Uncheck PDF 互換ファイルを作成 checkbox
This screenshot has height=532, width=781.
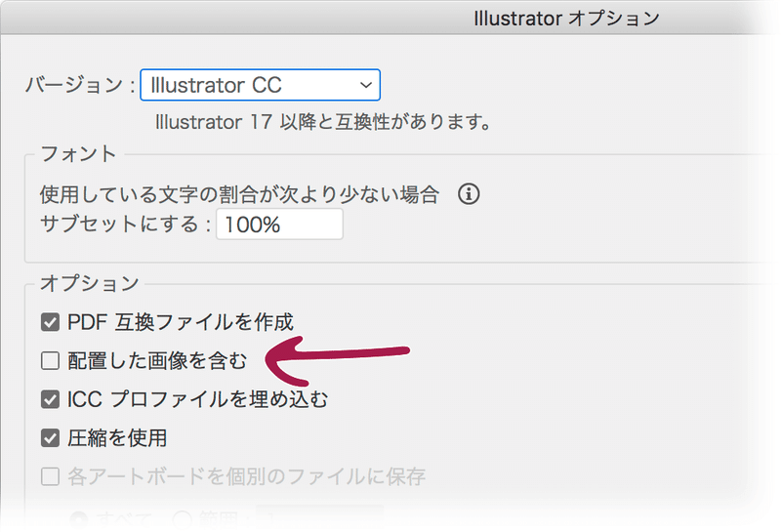coord(51,322)
